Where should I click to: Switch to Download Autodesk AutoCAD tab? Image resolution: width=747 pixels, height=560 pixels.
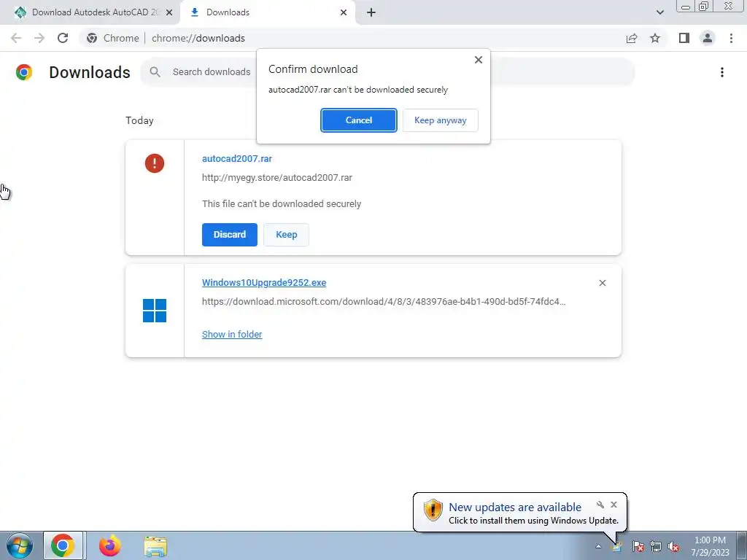coord(89,12)
